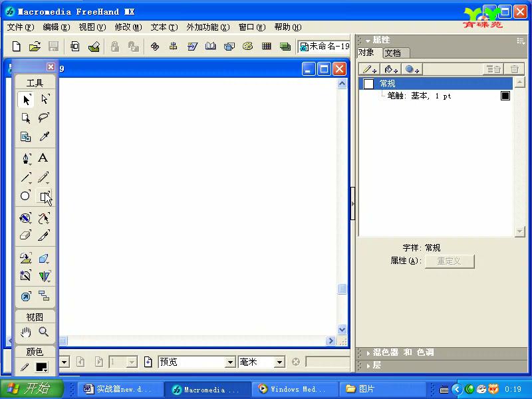Open the 外加功能 menu

[x=208, y=27]
